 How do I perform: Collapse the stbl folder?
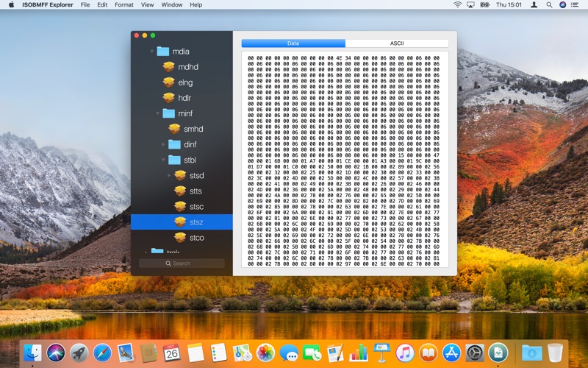pos(163,160)
